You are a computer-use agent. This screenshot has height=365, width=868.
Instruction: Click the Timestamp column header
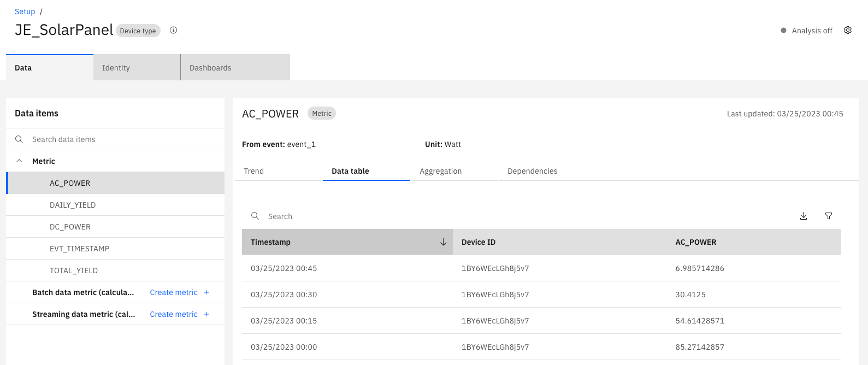(347, 242)
